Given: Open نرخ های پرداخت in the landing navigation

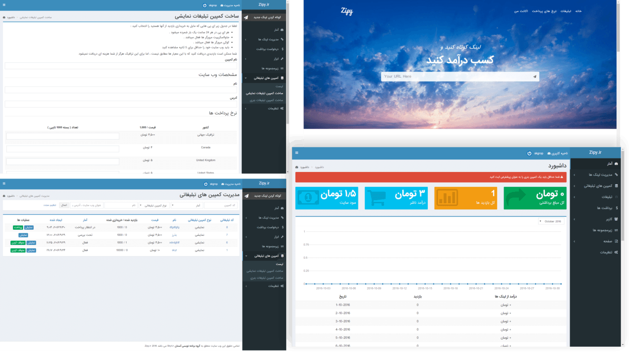Looking at the screenshot, I should [544, 11].
